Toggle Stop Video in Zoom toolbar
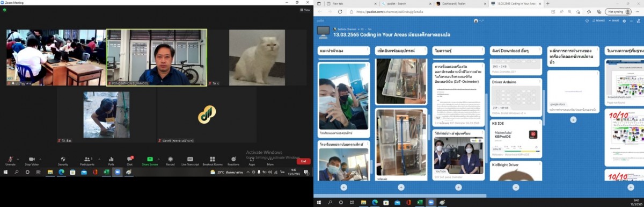644x207 pixels. (x=32, y=161)
